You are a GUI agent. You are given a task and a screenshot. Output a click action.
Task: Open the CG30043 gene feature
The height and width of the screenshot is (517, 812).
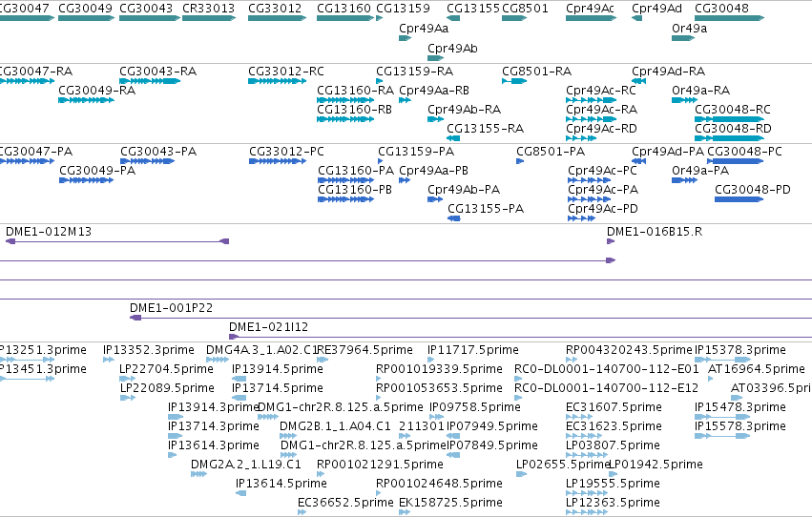pos(150,18)
